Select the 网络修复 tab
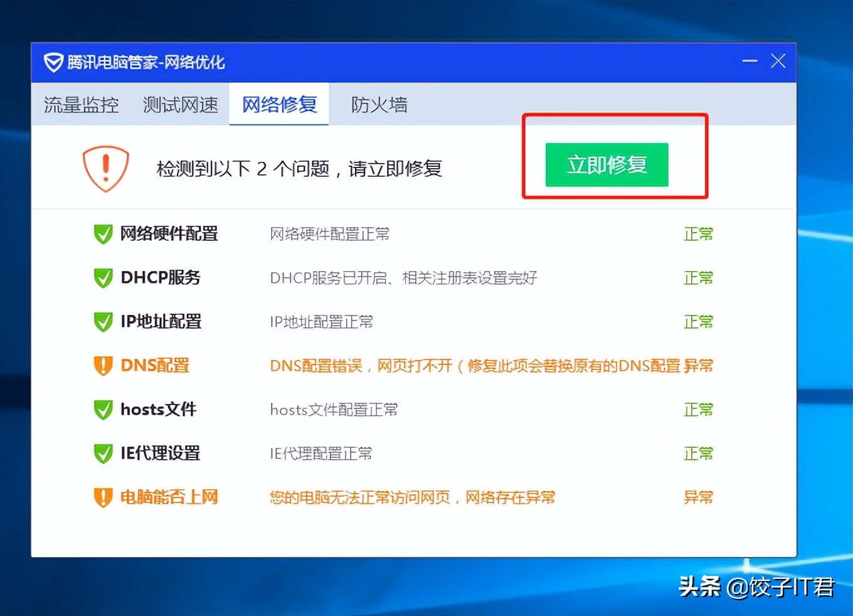 pos(279,105)
